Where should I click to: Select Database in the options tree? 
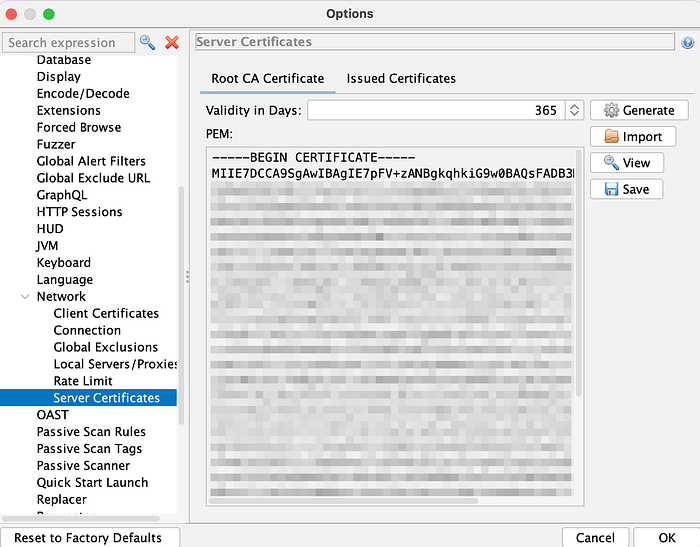click(64, 60)
